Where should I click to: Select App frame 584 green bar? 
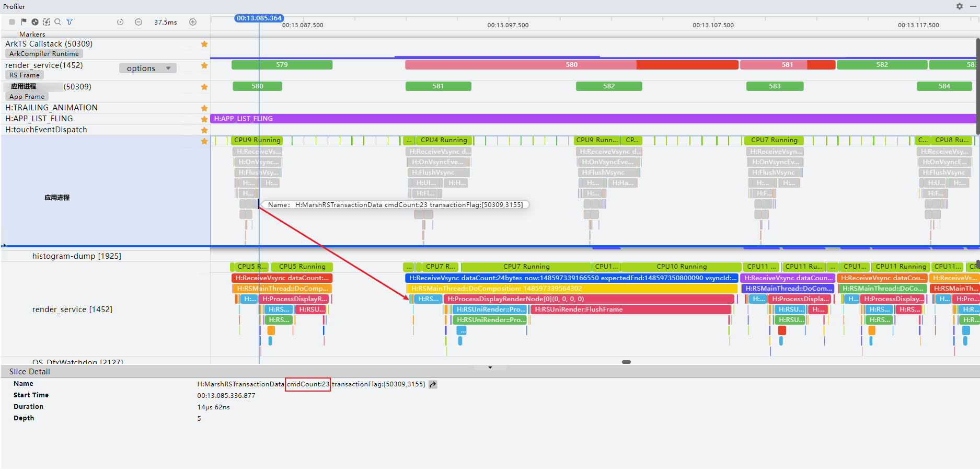click(944, 86)
